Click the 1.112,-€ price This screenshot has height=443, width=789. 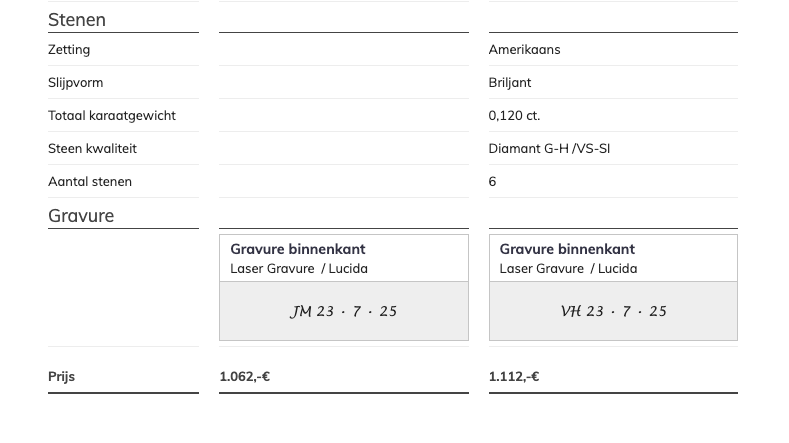[514, 377]
